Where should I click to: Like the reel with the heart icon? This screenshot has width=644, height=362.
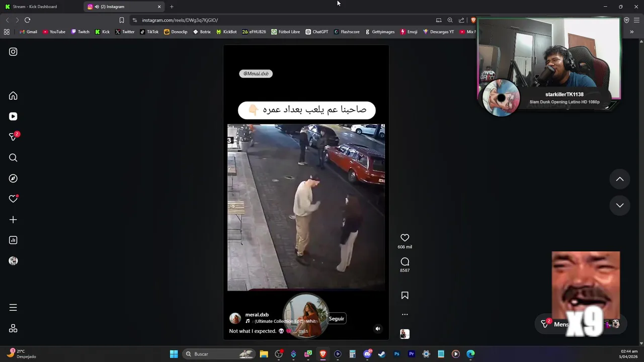(405, 237)
